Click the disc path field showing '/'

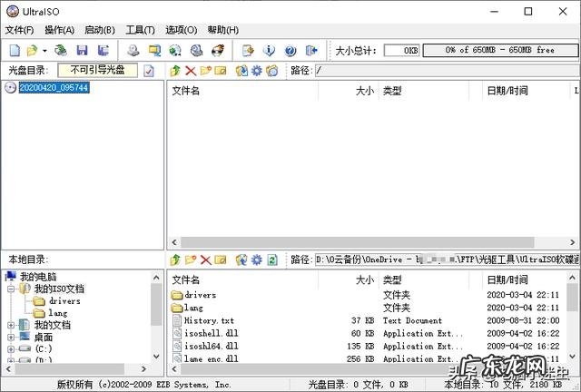tap(448, 71)
